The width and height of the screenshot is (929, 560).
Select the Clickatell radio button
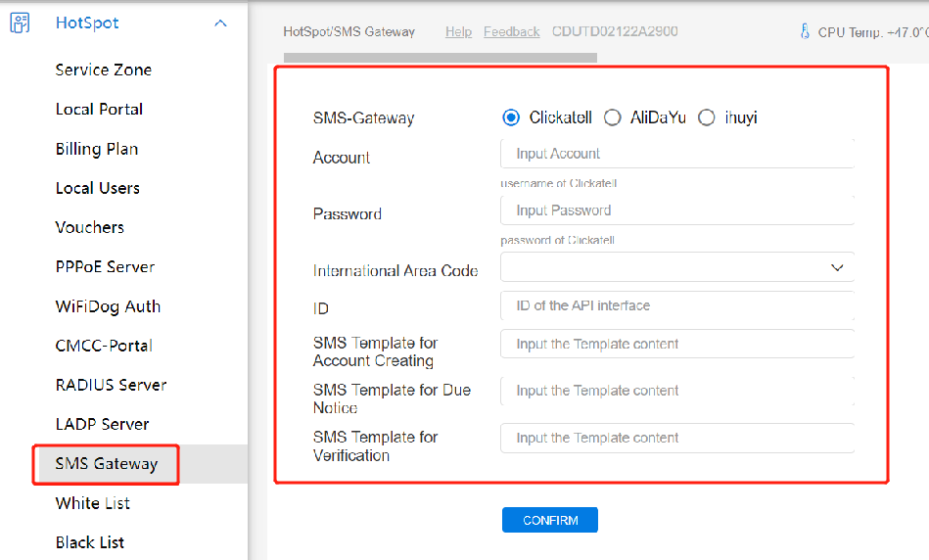510,117
